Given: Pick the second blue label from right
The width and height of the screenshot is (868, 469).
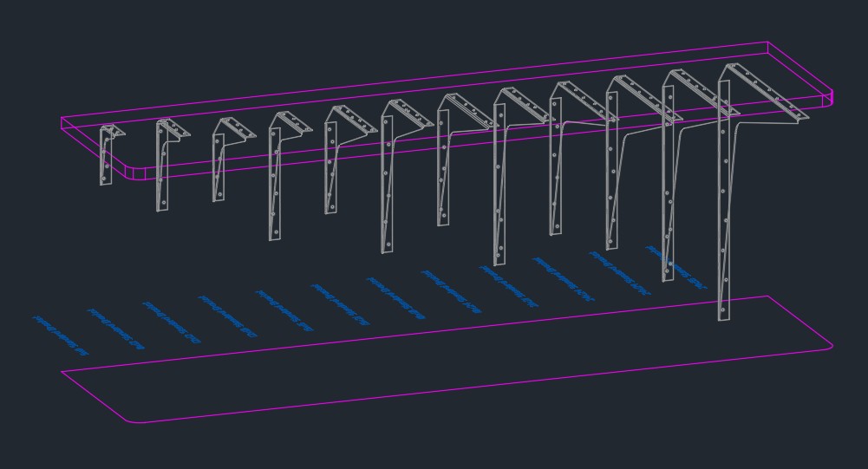Looking at the screenshot, I should [x=619, y=274].
